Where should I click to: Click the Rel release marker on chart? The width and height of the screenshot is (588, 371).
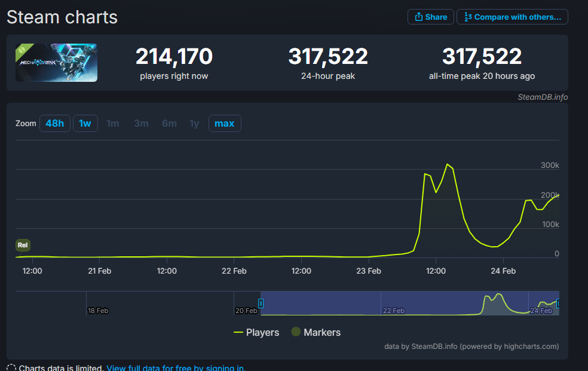pos(23,245)
